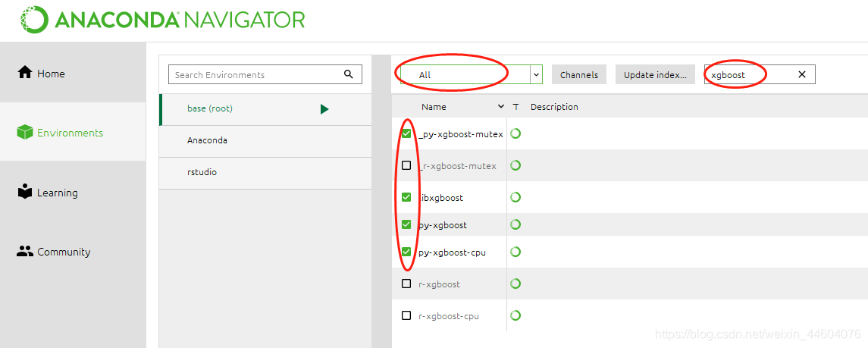Click the magnifier in Search Environments

348,74
